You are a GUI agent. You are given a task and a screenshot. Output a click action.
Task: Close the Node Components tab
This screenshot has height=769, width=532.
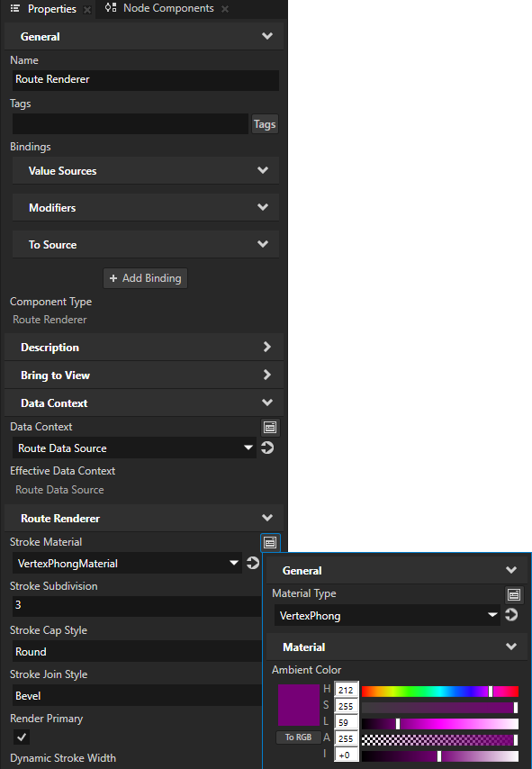coord(224,9)
